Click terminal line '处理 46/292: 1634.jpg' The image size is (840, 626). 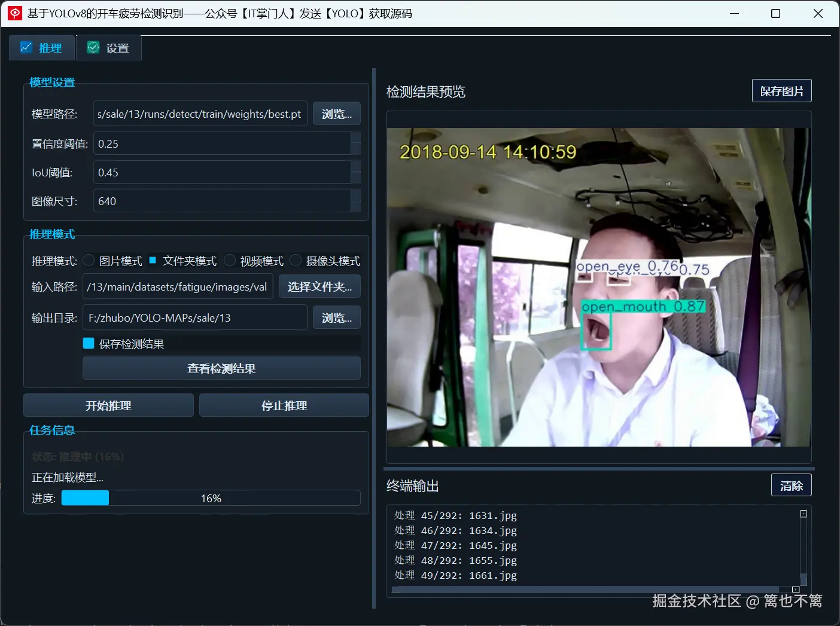(455, 530)
